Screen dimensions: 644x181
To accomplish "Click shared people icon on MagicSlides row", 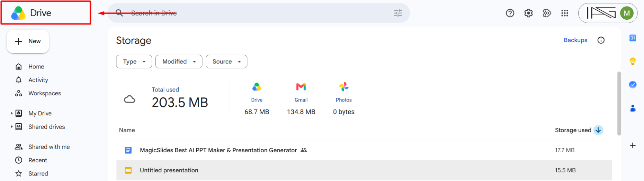I will point(304,150).
